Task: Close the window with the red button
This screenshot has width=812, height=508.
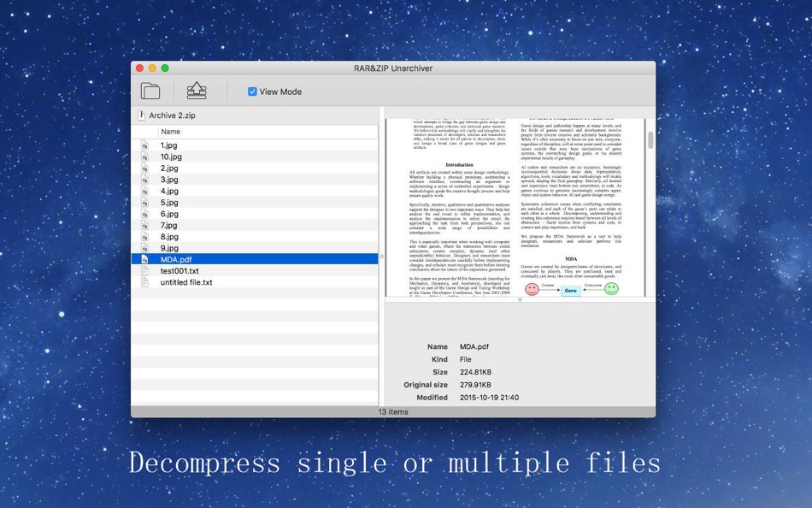Action: coord(140,68)
